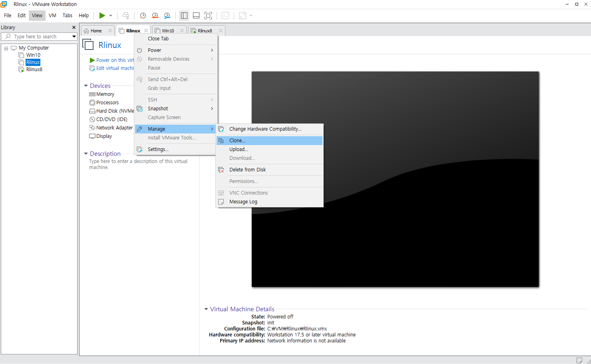Close the Rlinux8 tab
The image size is (591, 364).
[x=221, y=31]
